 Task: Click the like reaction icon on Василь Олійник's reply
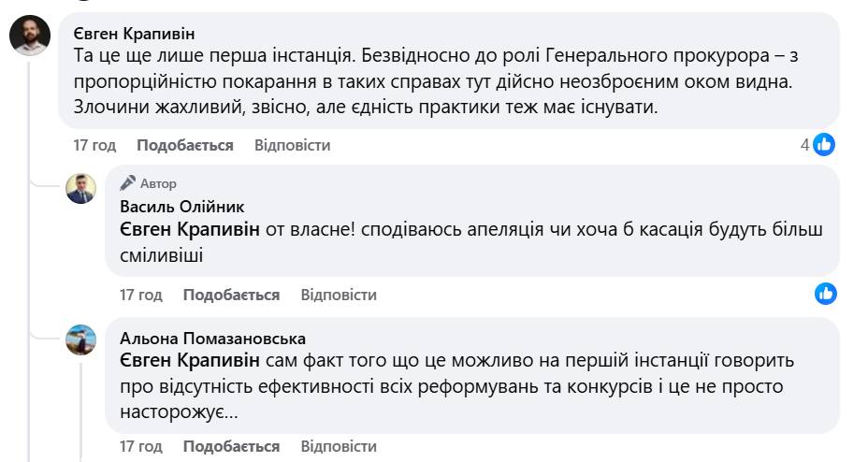tap(825, 294)
